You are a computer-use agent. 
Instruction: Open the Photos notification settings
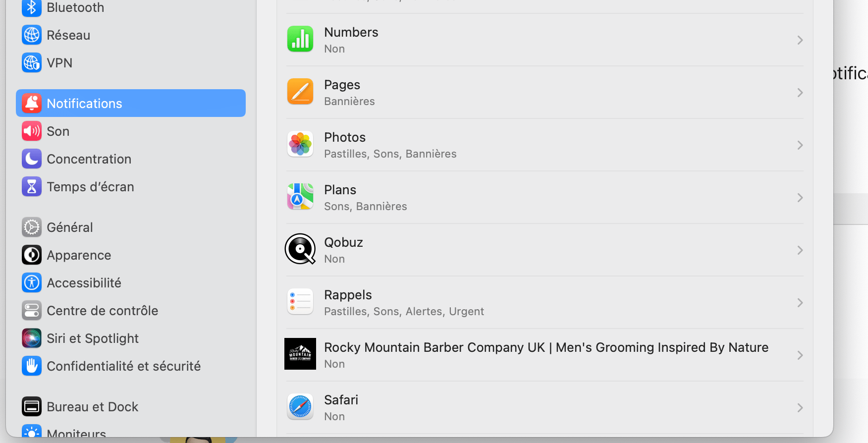pos(545,145)
